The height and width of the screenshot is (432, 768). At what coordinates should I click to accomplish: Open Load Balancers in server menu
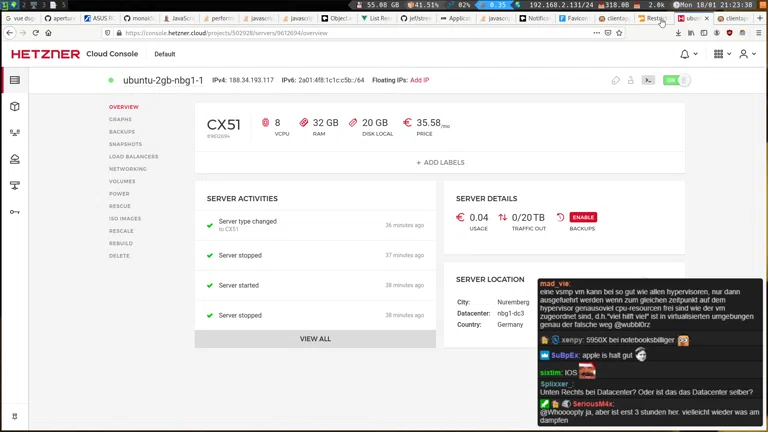[x=134, y=157]
